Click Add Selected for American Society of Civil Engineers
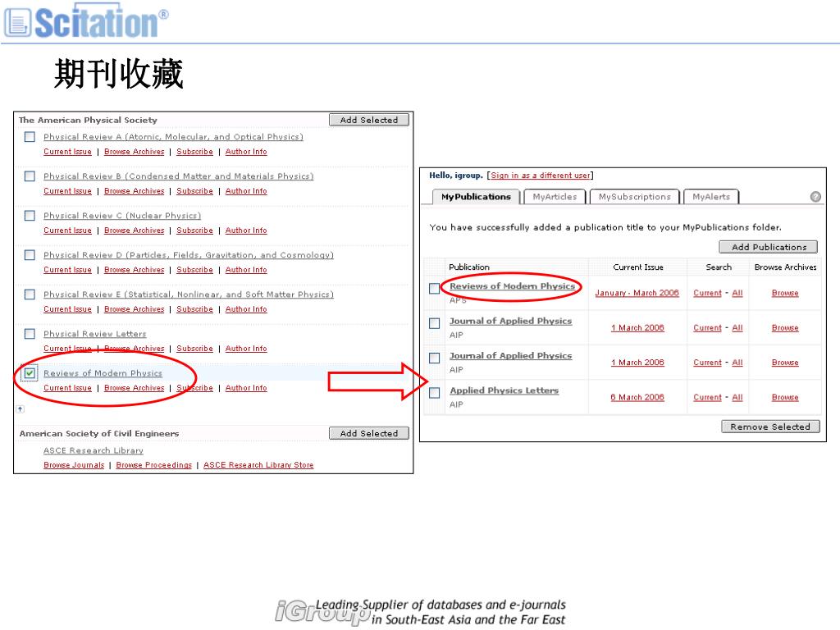The image size is (840, 630). (x=369, y=433)
